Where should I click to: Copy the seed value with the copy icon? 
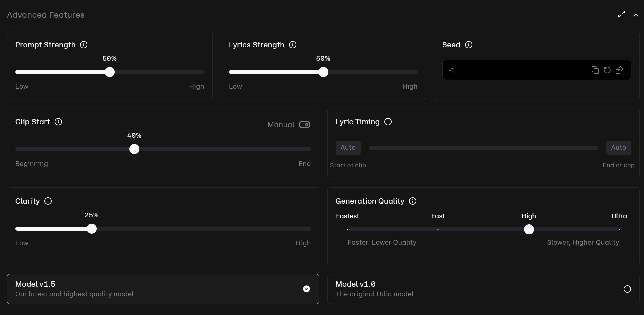tap(595, 70)
